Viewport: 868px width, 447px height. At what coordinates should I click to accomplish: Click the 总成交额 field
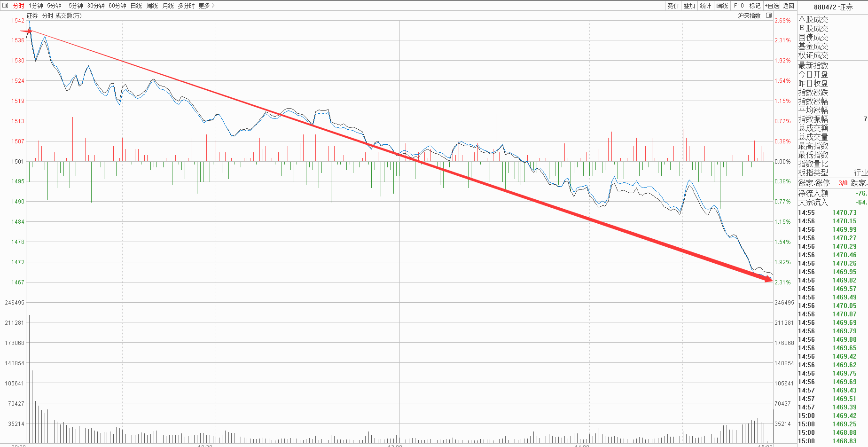813,128
